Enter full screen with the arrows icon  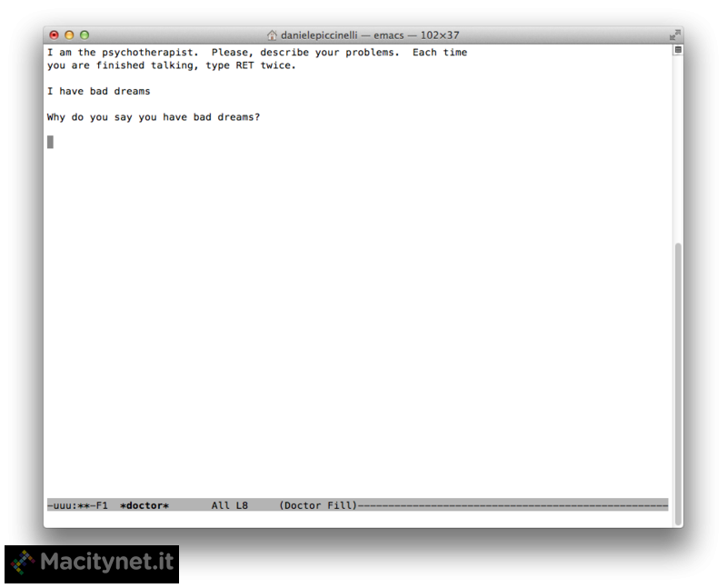[x=674, y=35]
